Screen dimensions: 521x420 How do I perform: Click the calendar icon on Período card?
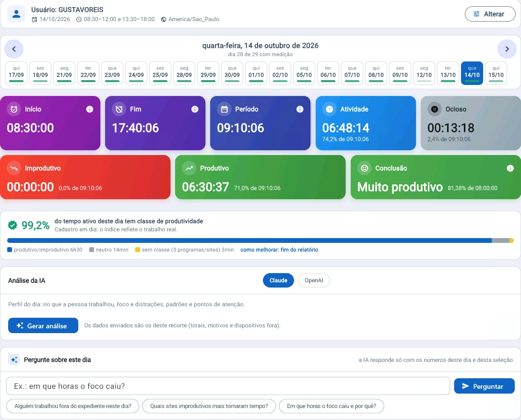coord(225,109)
